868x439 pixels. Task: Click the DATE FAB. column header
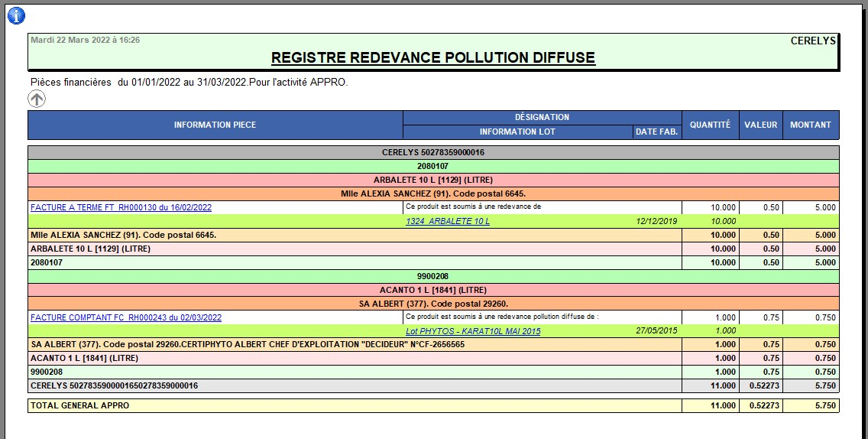(656, 132)
